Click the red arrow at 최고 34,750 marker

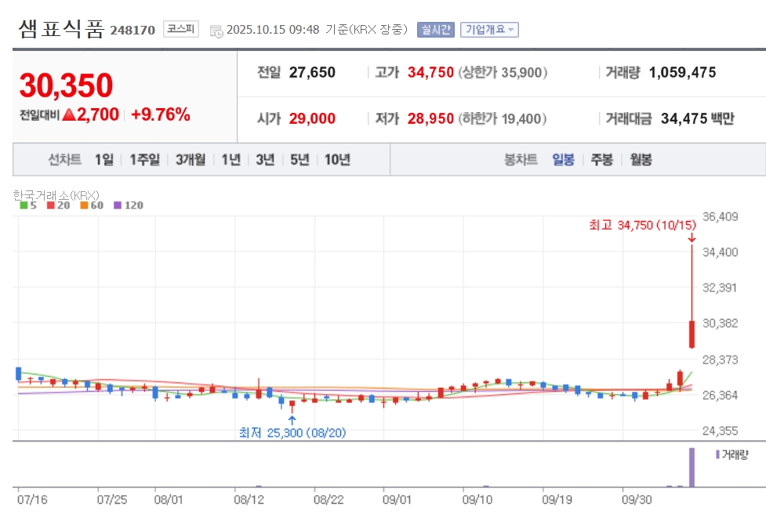(x=692, y=237)
